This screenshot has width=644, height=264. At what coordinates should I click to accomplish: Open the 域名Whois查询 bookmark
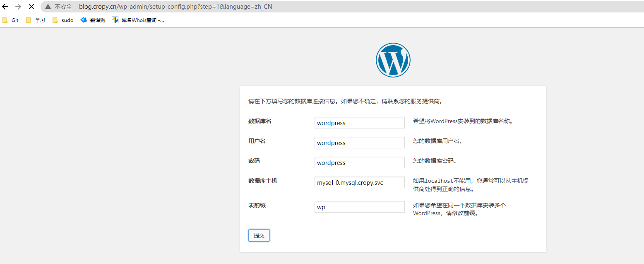138,20
